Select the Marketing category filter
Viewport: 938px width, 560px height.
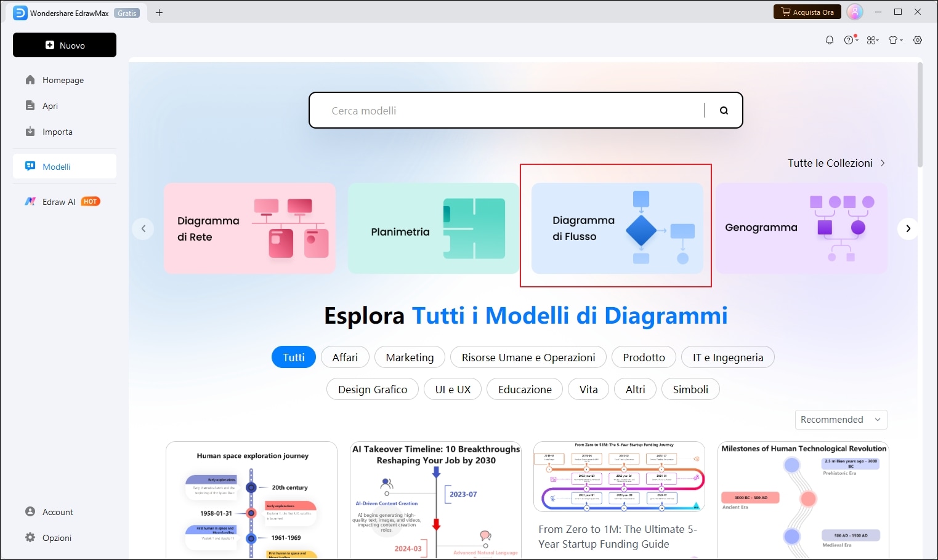click(x=410, y=358)
